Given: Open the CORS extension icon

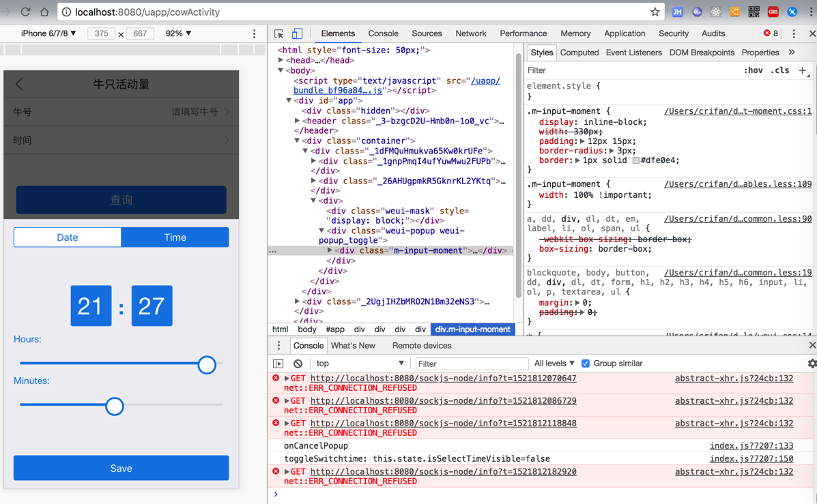Looking at the screenshot, I should point(773,12).
